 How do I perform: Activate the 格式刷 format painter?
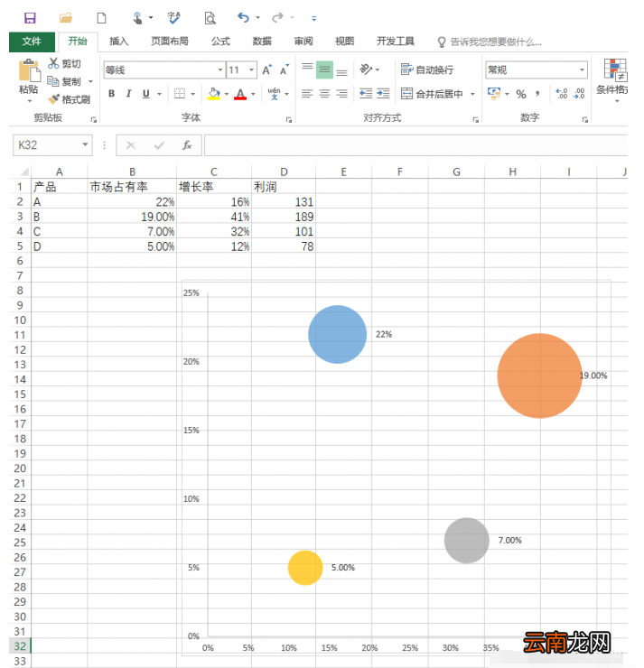tap(69, 99)
